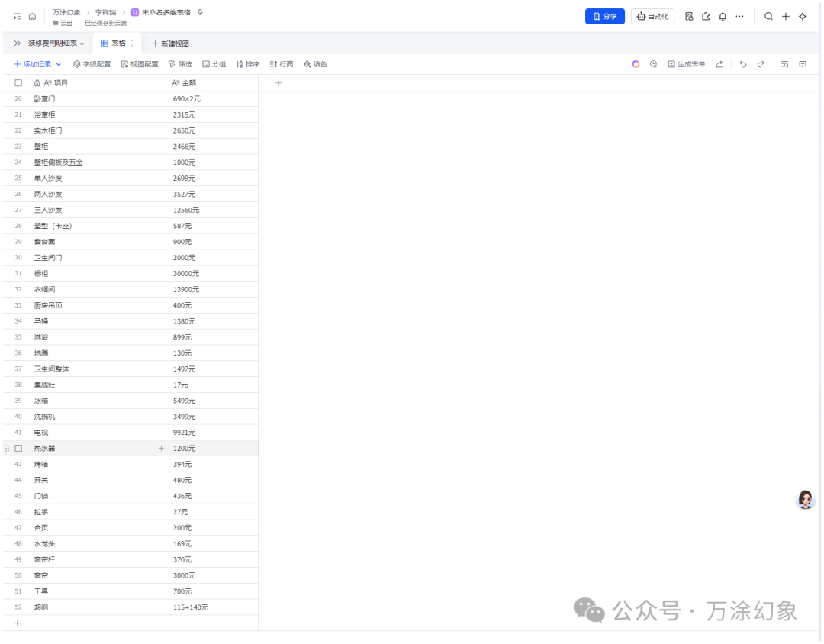Open the 分组 group tool
824x644 pixels.
pyautogui.click(x=214, y=64)
